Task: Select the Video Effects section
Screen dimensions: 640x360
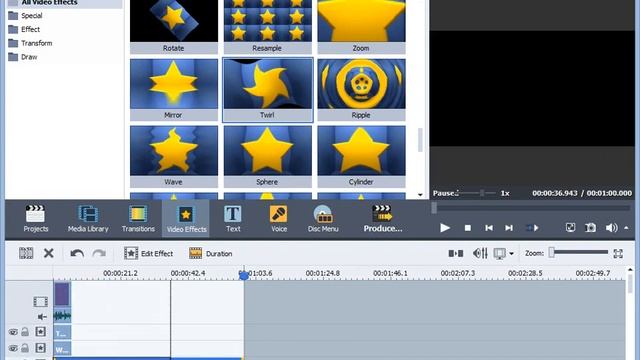Action: pyautogui.click(x=186, y=219)
